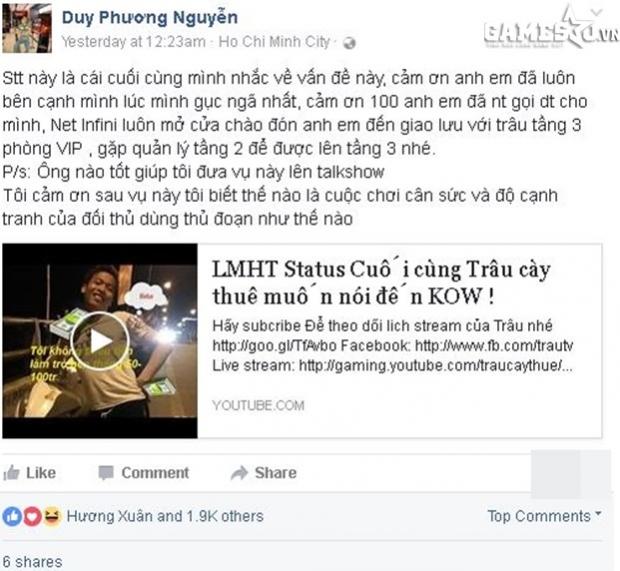Click the Comment button label

coord(155,473)
